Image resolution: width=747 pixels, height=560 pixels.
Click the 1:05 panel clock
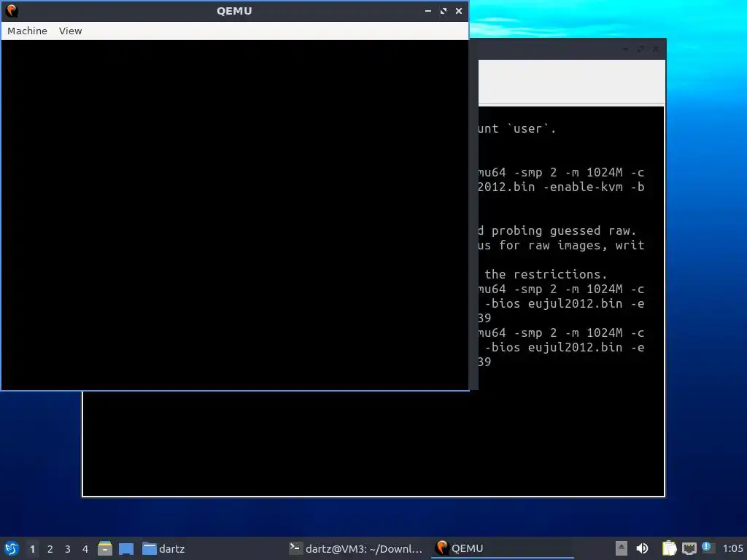coord(732,548)
